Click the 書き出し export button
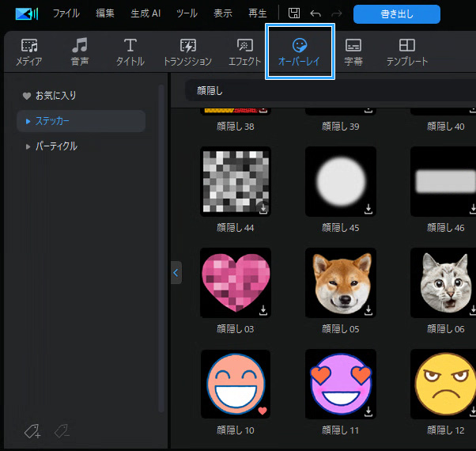The height and width of the screenshot is (451, 476). click(x=397, y=14)
